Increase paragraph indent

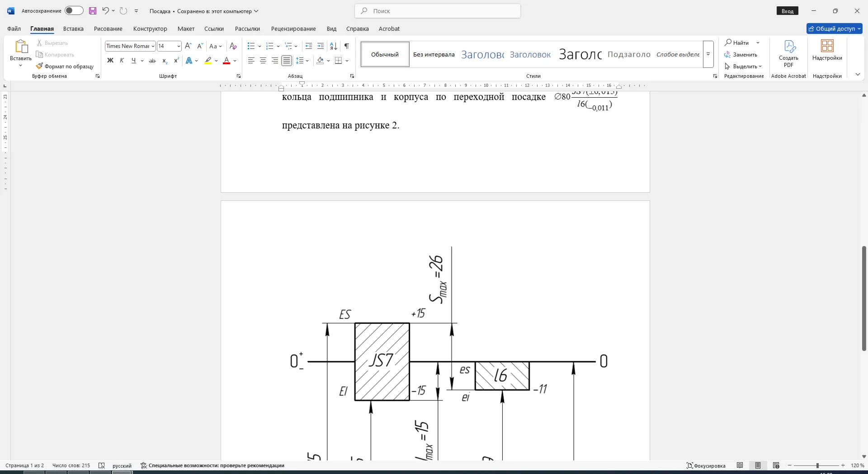coord(321,46)
